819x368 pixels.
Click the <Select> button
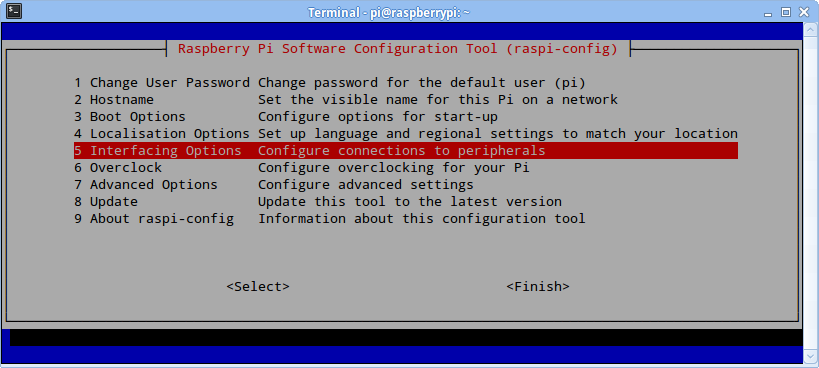[x=258, y=287]
